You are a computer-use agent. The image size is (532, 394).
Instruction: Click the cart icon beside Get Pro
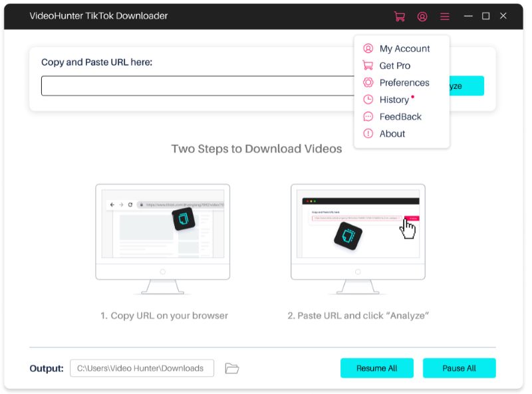368,66
